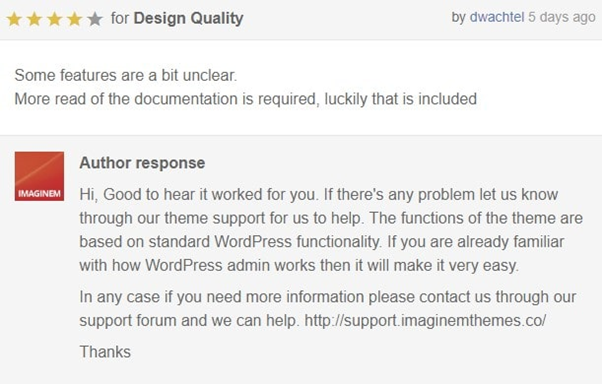Open reviewer dwachtel's profile link
The width and height of the screenshot is (602, 384).
(x=497, y=17)
